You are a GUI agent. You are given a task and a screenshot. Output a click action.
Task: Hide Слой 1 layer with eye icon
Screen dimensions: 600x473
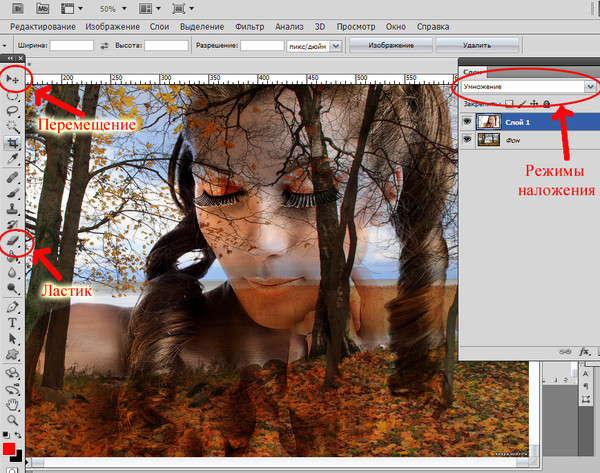click(x=467, y=122)
